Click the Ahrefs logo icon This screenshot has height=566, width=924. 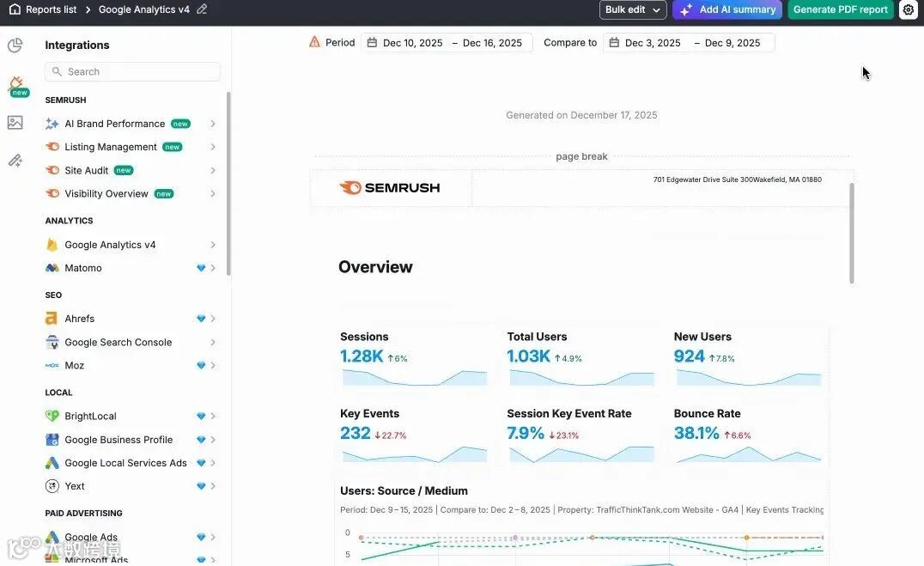pos(52,319)
